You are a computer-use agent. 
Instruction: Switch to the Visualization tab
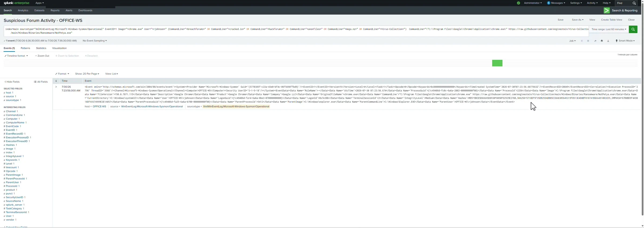pyautogui.click(x=59, y=48)
